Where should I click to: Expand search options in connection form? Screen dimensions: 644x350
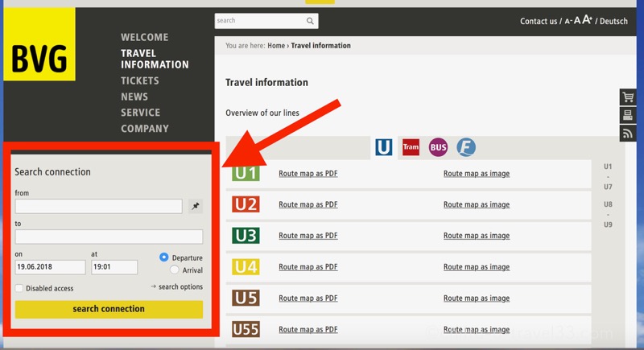(176, 286)
